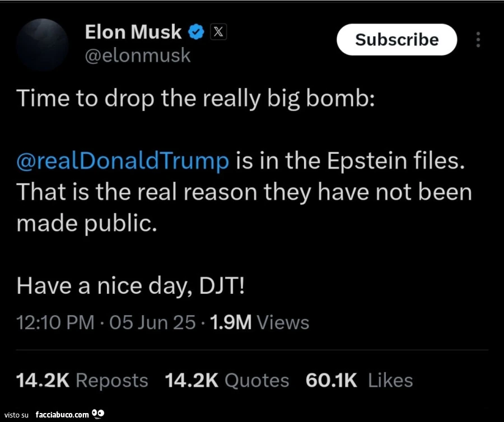Click the googly eyes icon in watermark
This screenshot has height=422, width=504.
pyautogui.click(x=97, y=413)
